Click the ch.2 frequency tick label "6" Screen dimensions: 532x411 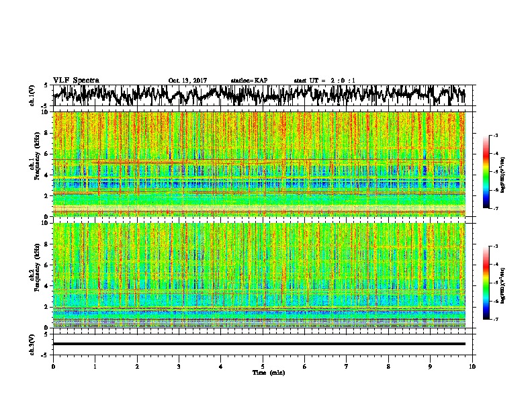46,265
